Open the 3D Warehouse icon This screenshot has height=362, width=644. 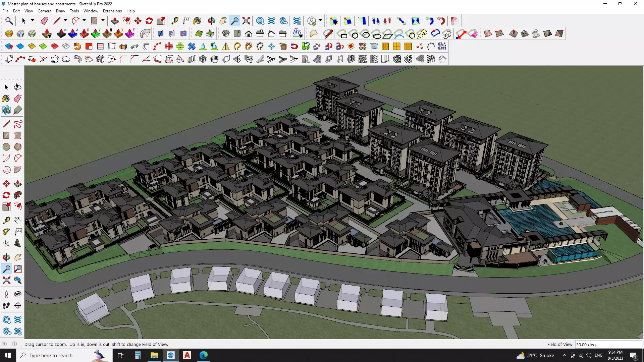[260, 21]
